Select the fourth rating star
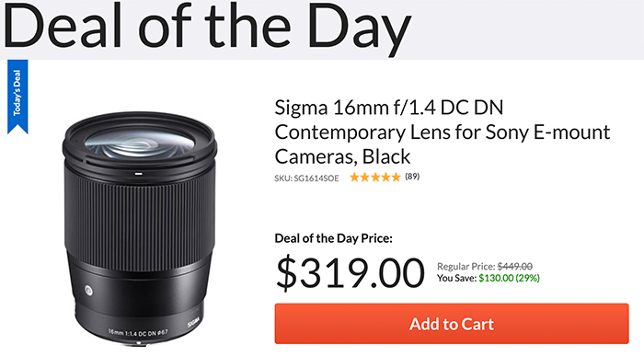 pos(385,177)
